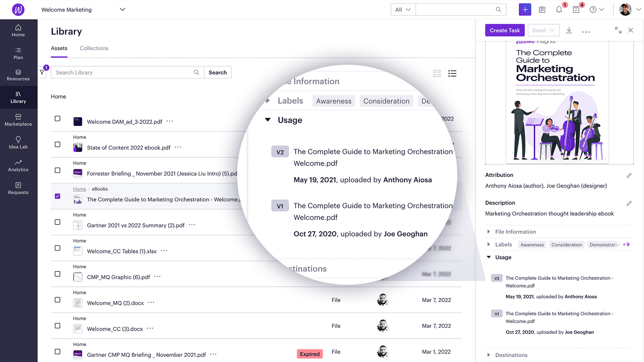Open Resources in the sidebar
Screen dimensions: 644x362
pos(18,75)
